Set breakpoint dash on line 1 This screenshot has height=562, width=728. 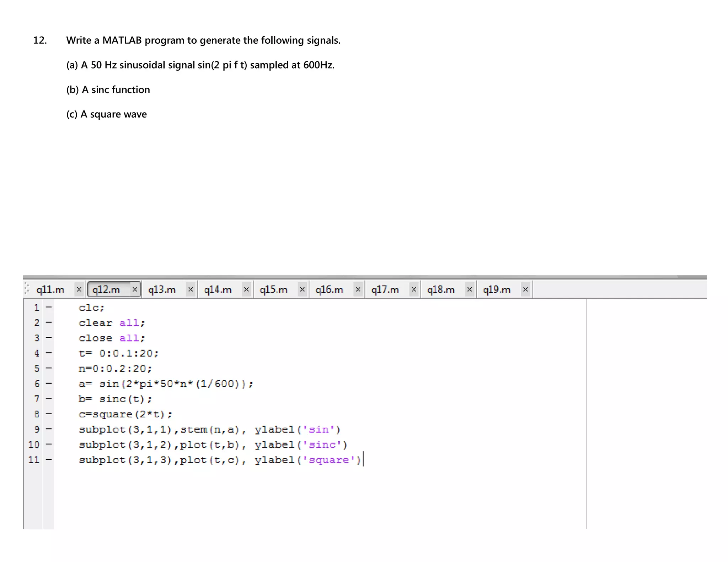pyautogui.click(x=49, y=307)
